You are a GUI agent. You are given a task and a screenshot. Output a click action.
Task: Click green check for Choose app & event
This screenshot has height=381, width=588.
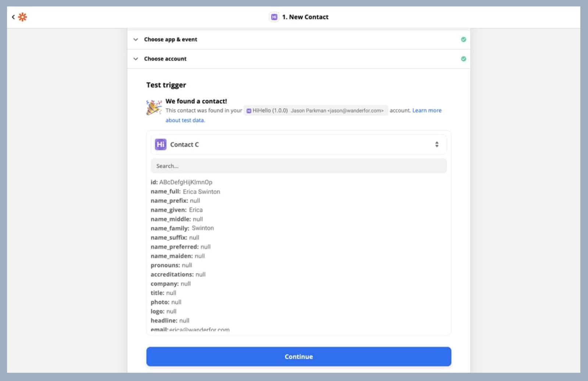tap(463, 39)
